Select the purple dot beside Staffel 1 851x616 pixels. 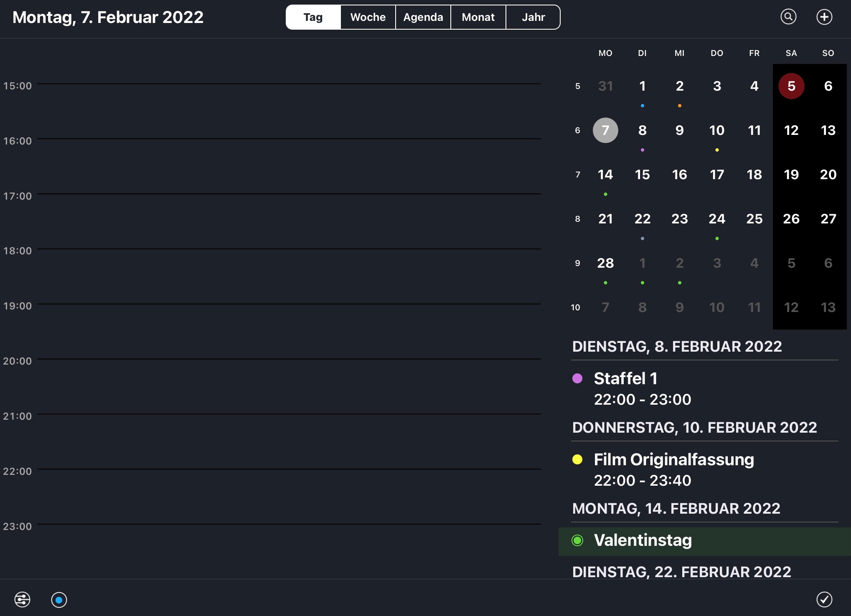[577, 378]
